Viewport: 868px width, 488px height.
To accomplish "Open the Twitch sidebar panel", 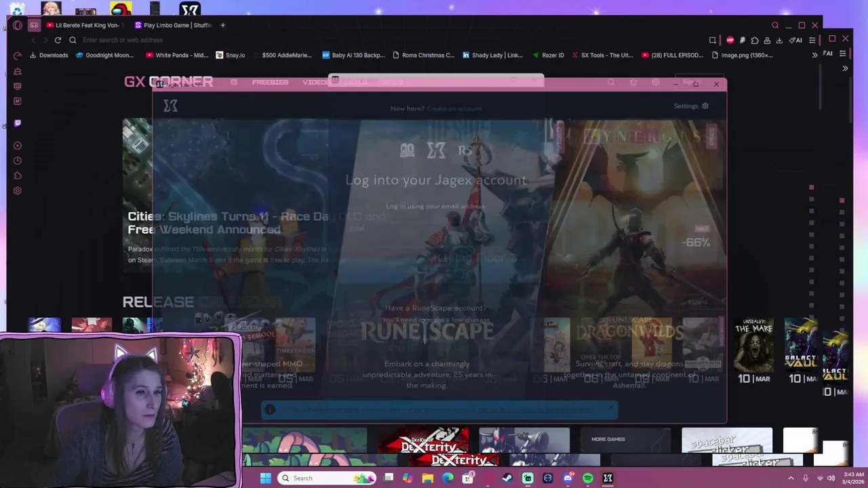I will (18, 123).
